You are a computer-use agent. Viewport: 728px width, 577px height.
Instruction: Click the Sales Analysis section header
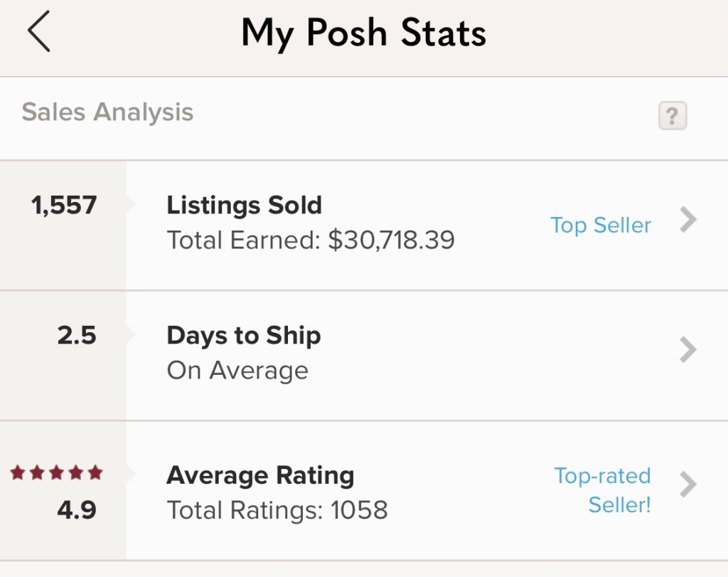point(107,112)
